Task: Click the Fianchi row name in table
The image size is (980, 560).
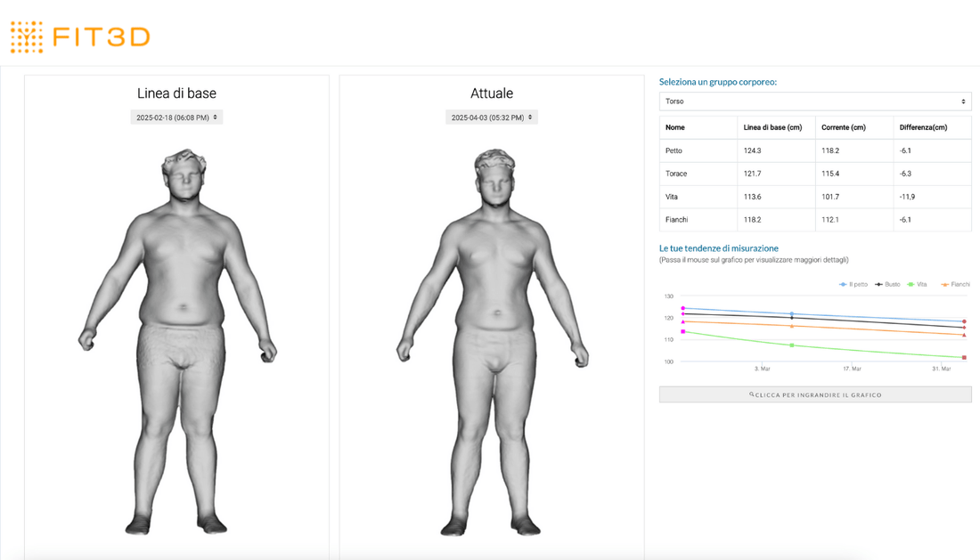Action: [676, 220]
